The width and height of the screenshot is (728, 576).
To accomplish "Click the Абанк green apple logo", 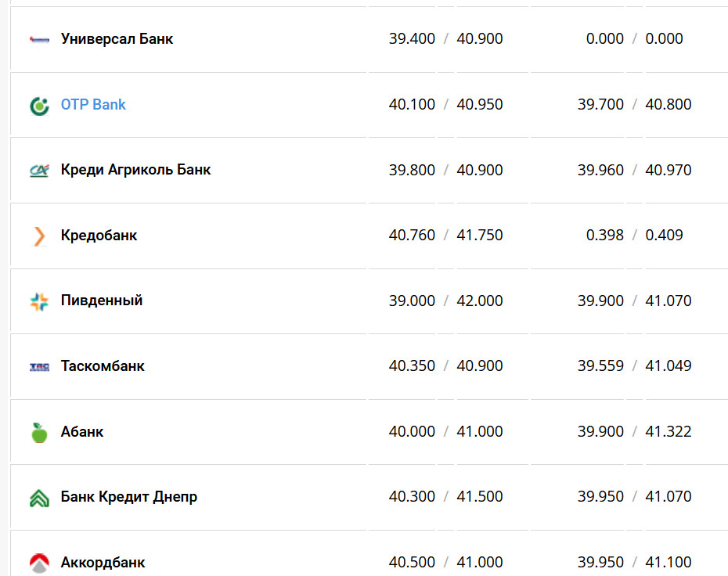I will (39, 432).
